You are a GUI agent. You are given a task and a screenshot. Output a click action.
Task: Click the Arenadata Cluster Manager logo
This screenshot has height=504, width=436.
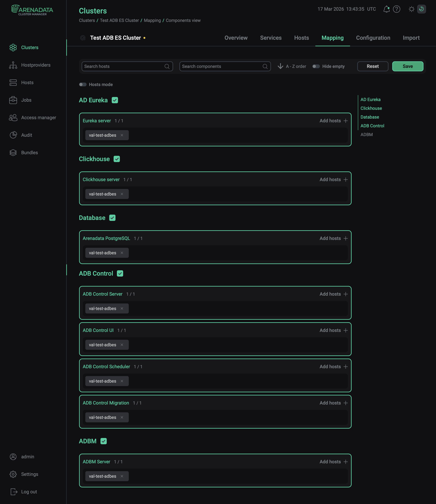[x=32, y=10]
